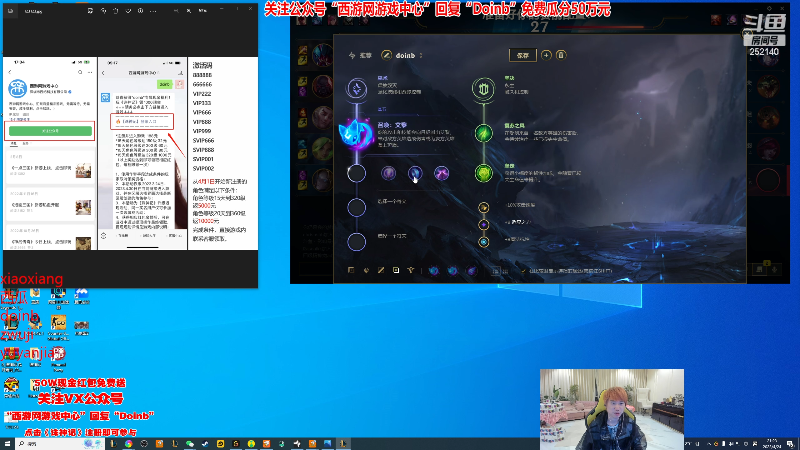
Task: Delete rune page using trash icon
Action: pyautogui.click(x=561, y=55)
